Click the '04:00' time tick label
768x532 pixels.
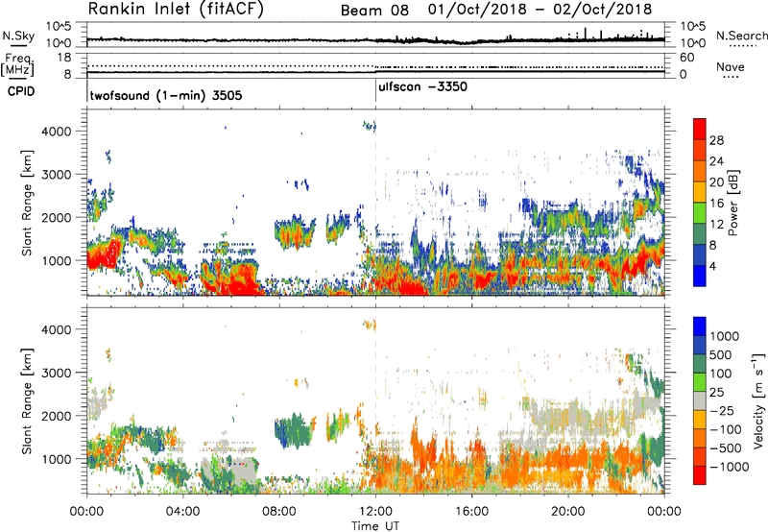182,512
